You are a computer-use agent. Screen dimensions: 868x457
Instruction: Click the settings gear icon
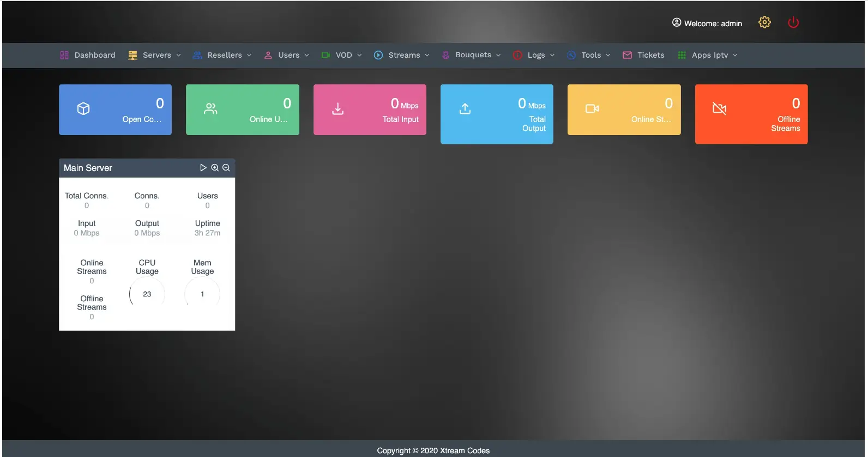tap(764, 22)
